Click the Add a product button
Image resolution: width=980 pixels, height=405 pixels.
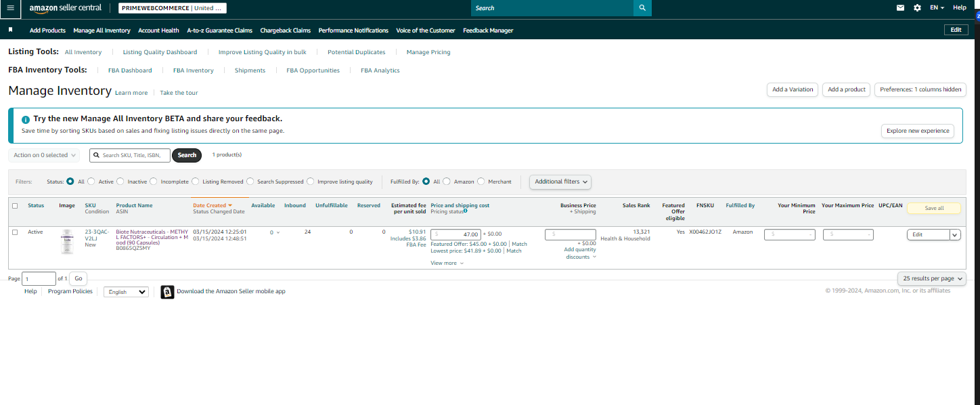pos(847,89)
